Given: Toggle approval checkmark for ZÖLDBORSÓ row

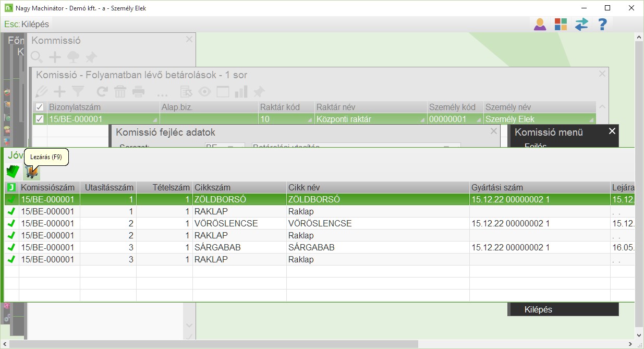Looking at the screenshot, I should point(11,199).
